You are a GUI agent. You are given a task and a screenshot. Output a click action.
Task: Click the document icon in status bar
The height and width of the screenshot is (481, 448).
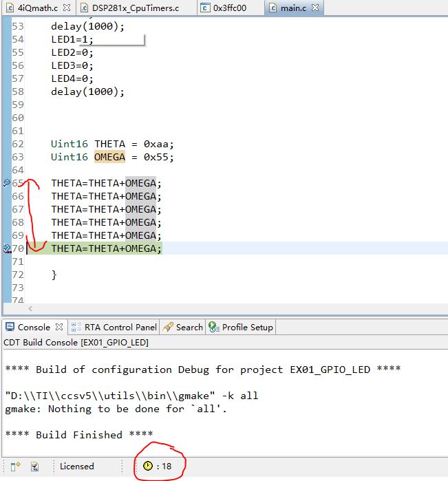point(34,467)
